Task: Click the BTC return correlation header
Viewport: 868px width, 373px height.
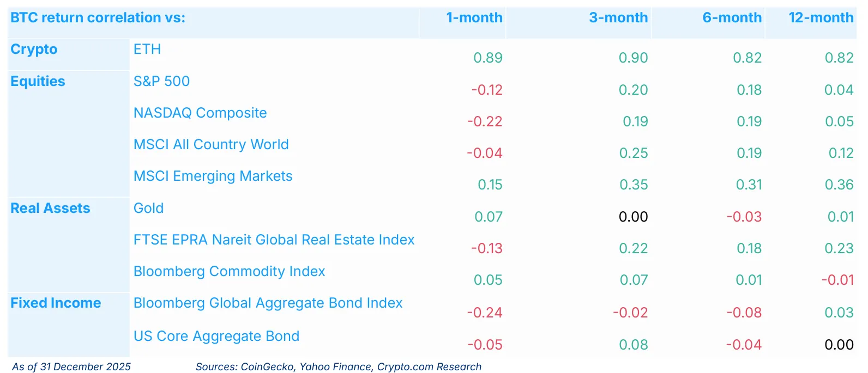Action: click(x=98, y=18)
